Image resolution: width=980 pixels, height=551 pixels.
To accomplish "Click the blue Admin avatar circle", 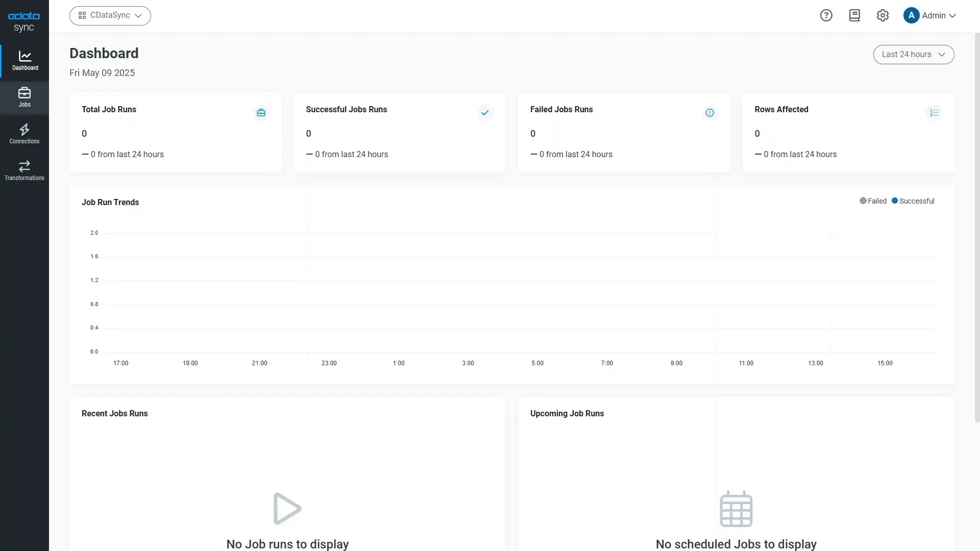I will click(911, 15).
